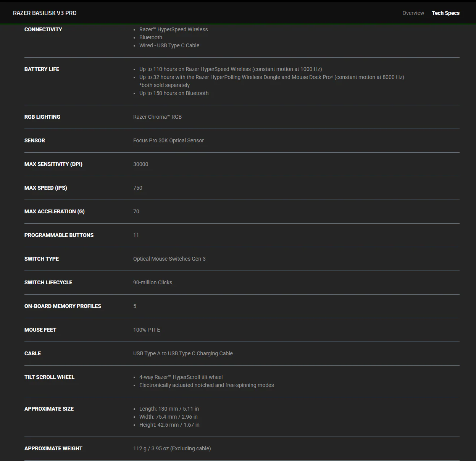Click MAX SPEED (IPS) label
Image resolution: width=476 pixels, height=461 pixels.
[x=46, y=188]
